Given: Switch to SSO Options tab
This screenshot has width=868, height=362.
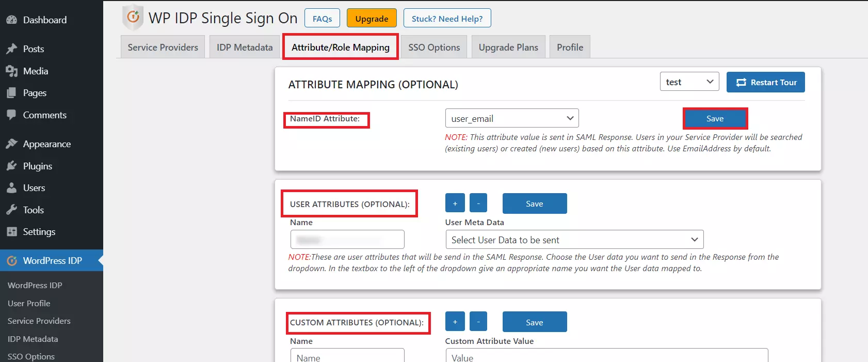Looking at the screenshot, I should point(434,47).
